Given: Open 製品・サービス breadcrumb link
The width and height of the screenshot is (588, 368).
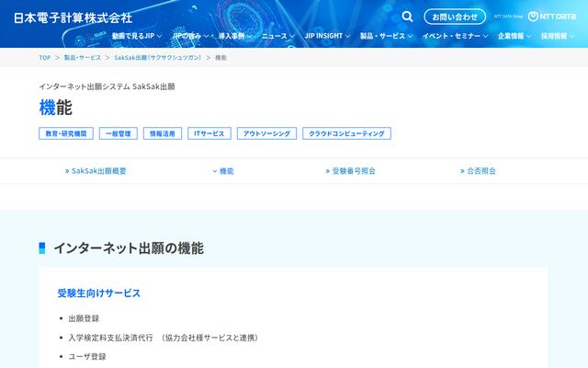Looking at the screenshot, I should 83,57.
